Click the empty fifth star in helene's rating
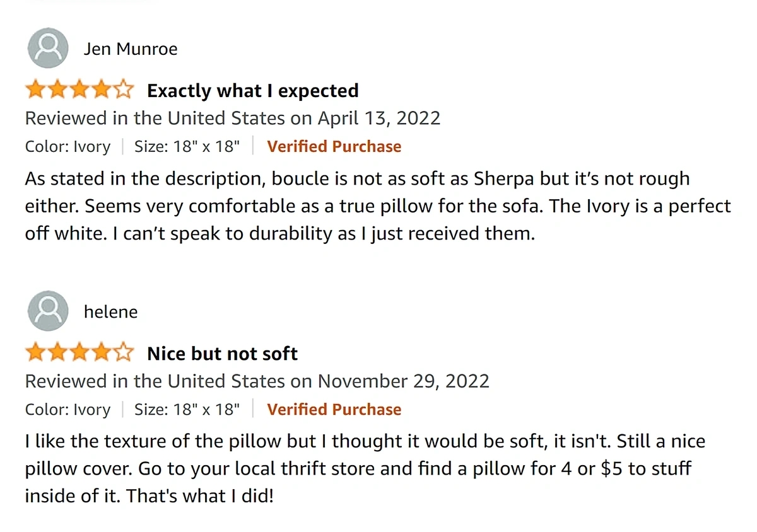 pos(124,354)
